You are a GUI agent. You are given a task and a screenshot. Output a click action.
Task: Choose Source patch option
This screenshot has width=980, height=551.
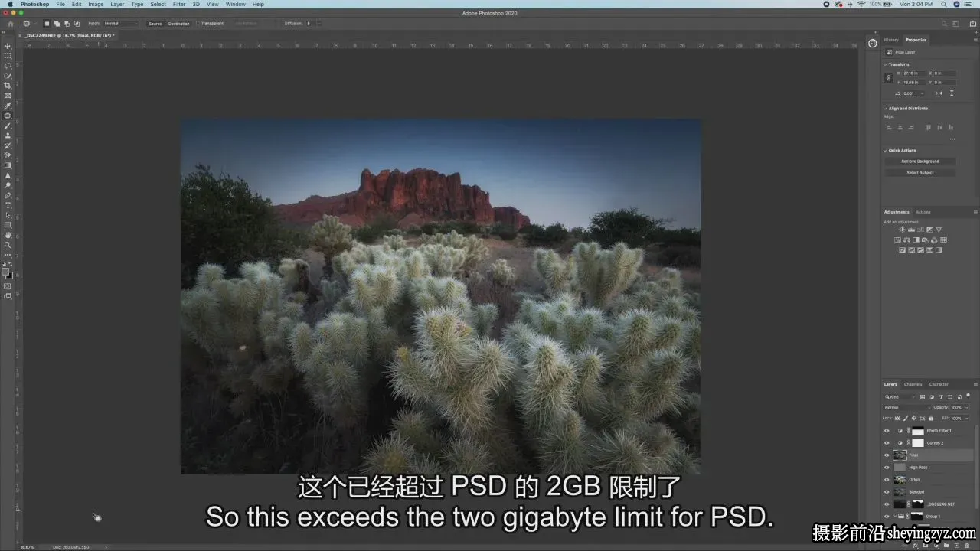[155, 24]
